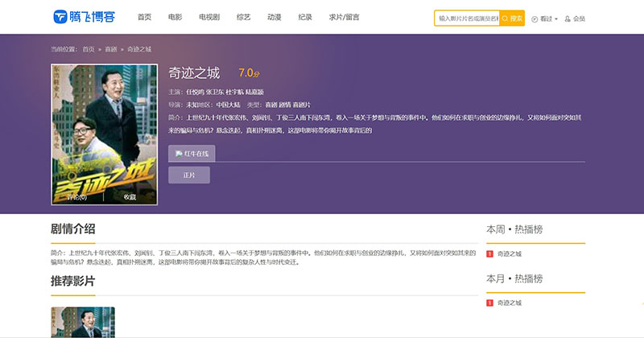Open the 动漫 navigation item
644x338 pixels.
click(275, 17)
